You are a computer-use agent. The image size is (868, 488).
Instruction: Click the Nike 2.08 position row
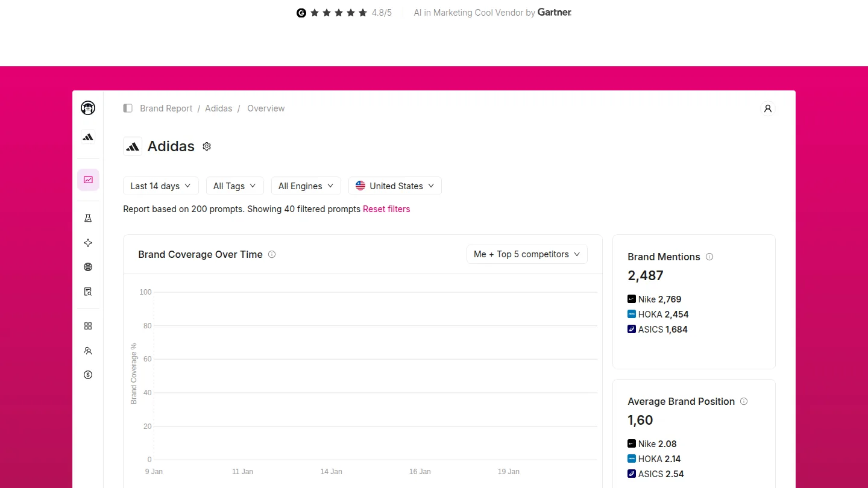[652, 444]
